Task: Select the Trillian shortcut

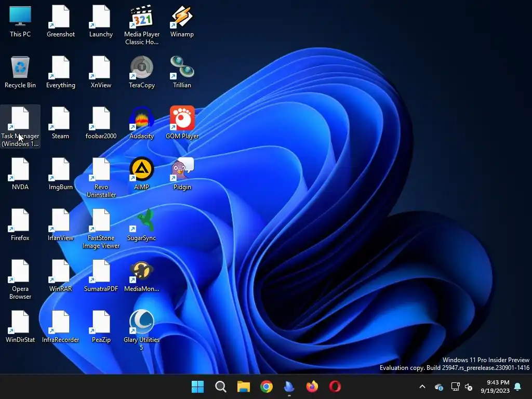Action: tap(182, 72)
